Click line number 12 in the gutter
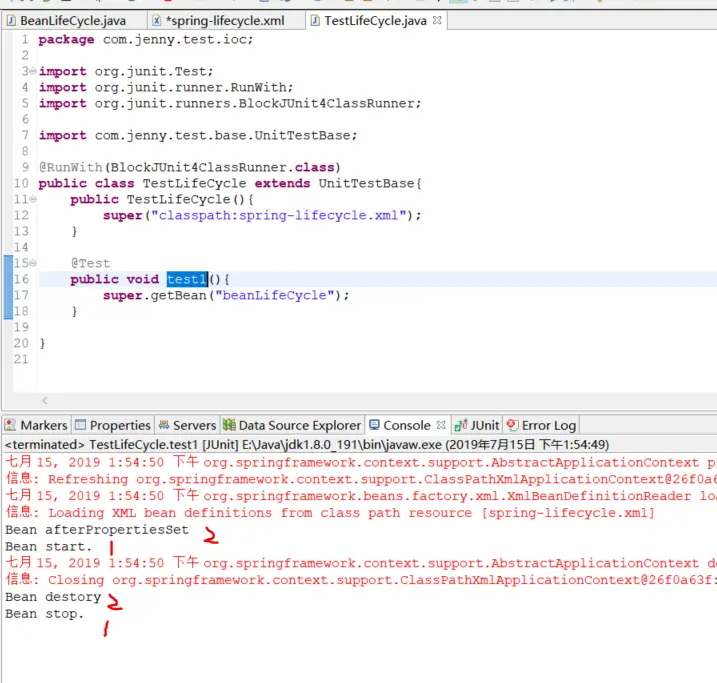717x683 pixels. coord(21,215)
